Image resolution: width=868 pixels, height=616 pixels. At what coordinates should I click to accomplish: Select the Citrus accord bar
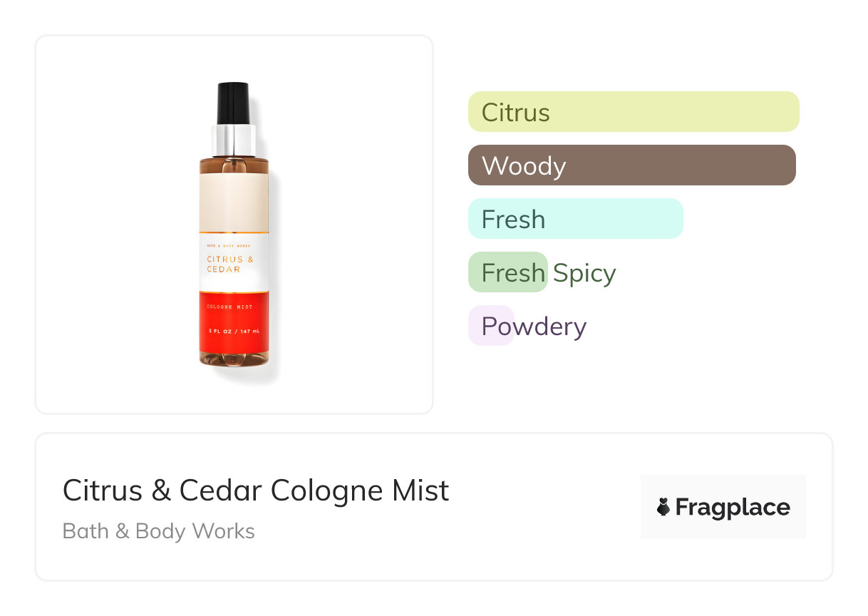click(x=634, y=112)
